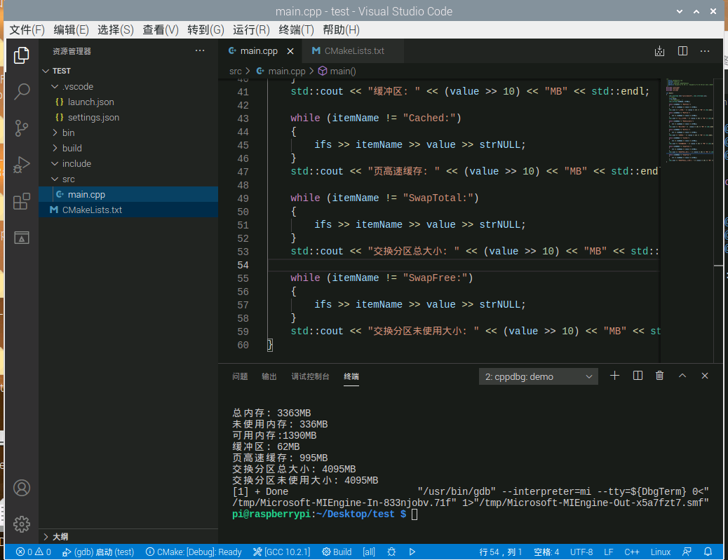
Task: Open the Accounts menu icon
Action: point(21,488)
